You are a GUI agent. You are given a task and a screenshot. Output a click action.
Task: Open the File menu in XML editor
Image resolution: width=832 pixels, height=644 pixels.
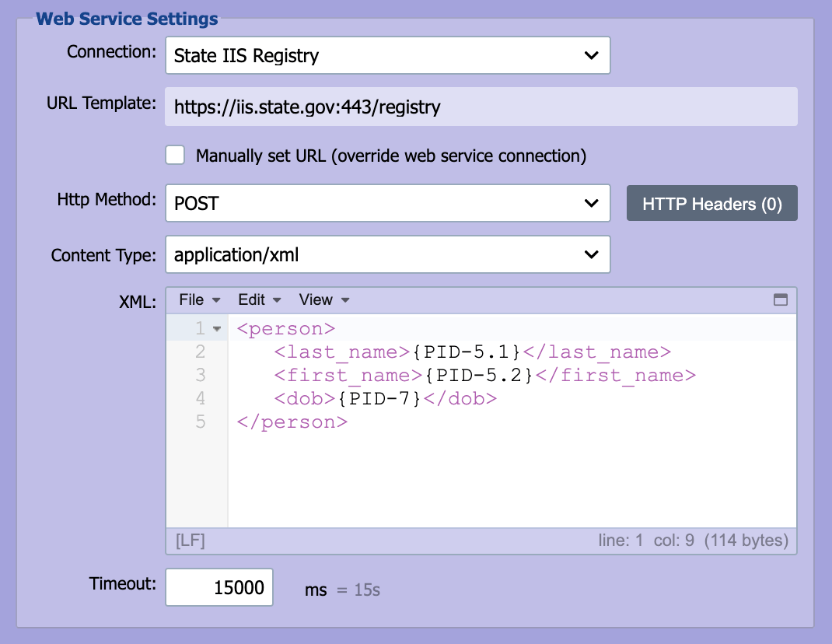click(200, 300)
